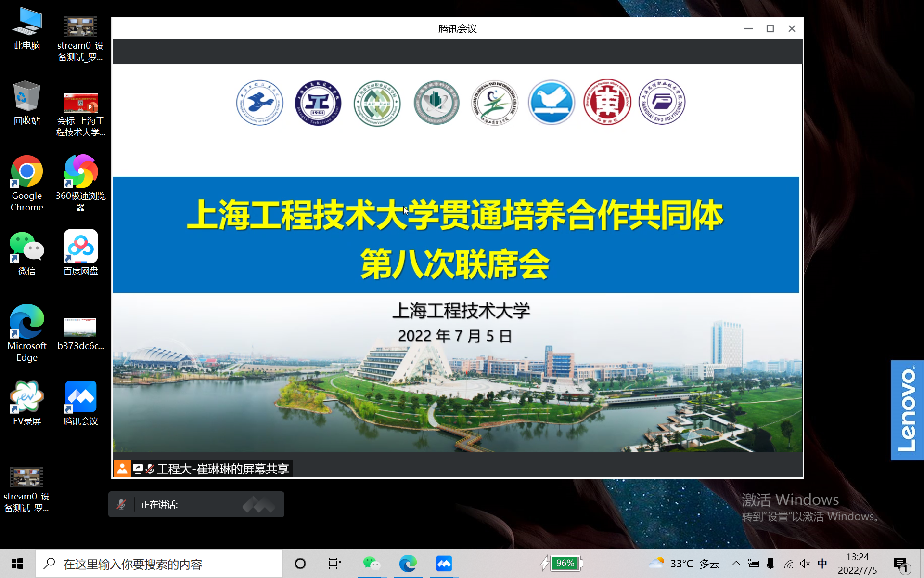Image resolution: width=924 pixels, height=578 pixels.
Task: Open the EV录屏 screen recorder shortcut
Action: (27, 398)
